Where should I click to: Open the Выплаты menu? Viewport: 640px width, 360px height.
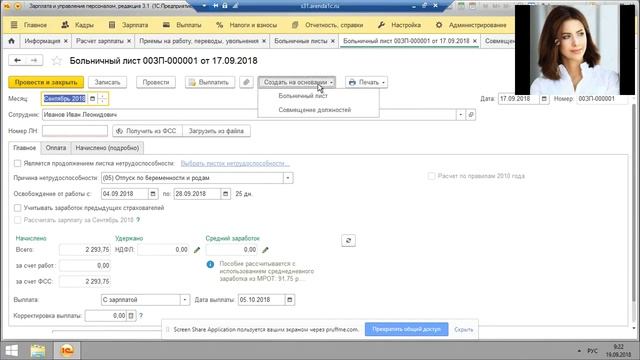182,25
